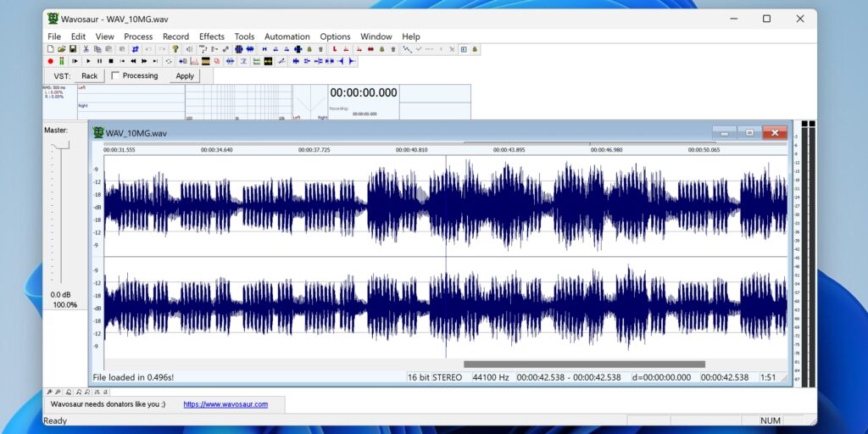Click the volume envelope zigzag line icon
868x434 pixels.
coord(408,49)
